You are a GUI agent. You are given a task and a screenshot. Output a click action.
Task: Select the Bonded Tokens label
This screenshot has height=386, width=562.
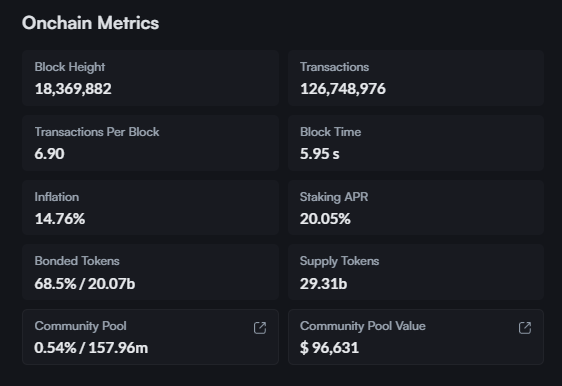(x=77, y=261)
